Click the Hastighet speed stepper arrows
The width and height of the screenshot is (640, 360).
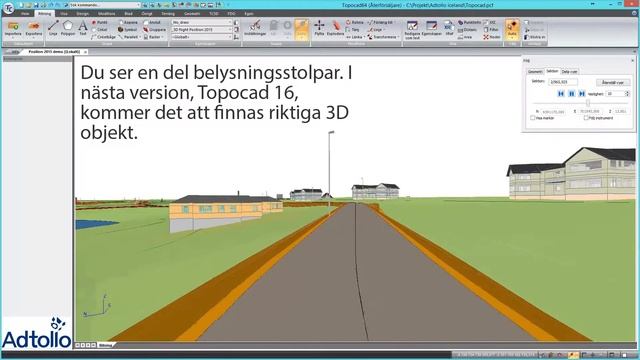[627, 94]
